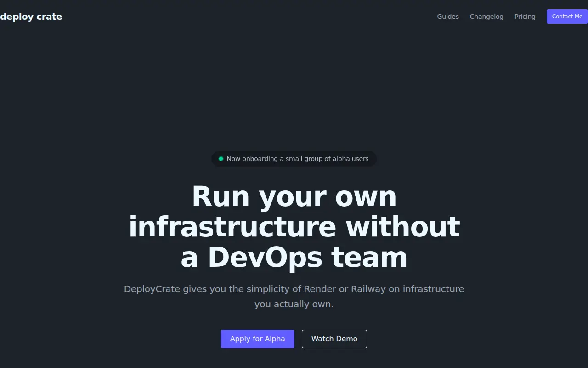
Task: Click the Apply for Alpha button
Action: click(257, 339)
